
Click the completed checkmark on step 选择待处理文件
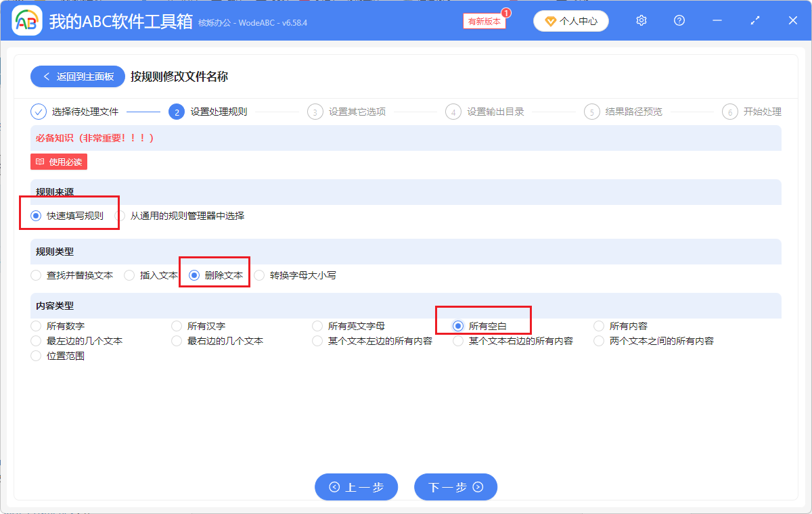click(39, 111)
